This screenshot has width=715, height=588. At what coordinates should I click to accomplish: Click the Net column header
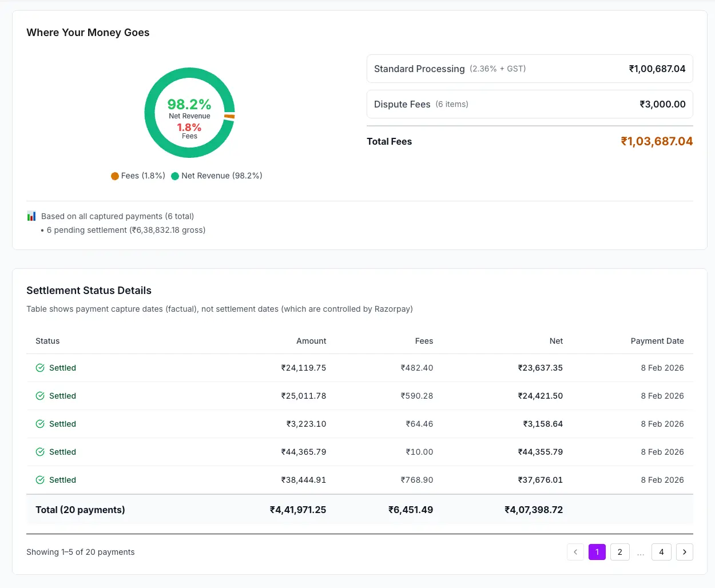point(556,341)
